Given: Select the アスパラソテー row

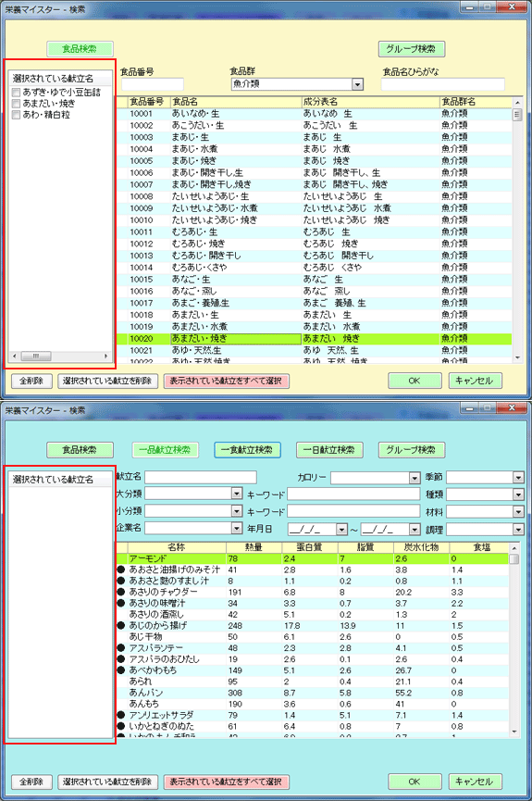Looking at the screenshot, I should point(313,648).
